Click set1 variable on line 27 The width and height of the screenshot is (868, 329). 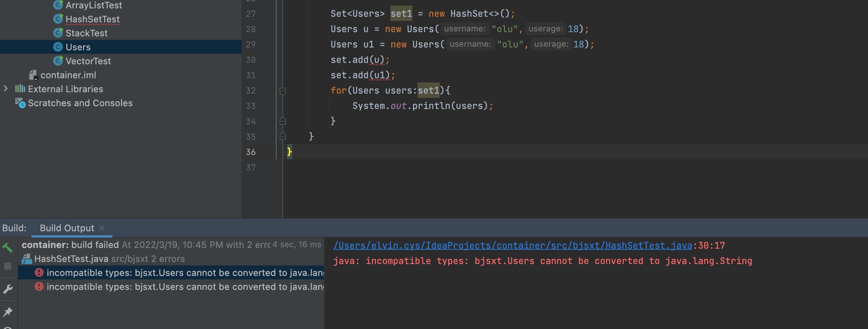(401, 14)
